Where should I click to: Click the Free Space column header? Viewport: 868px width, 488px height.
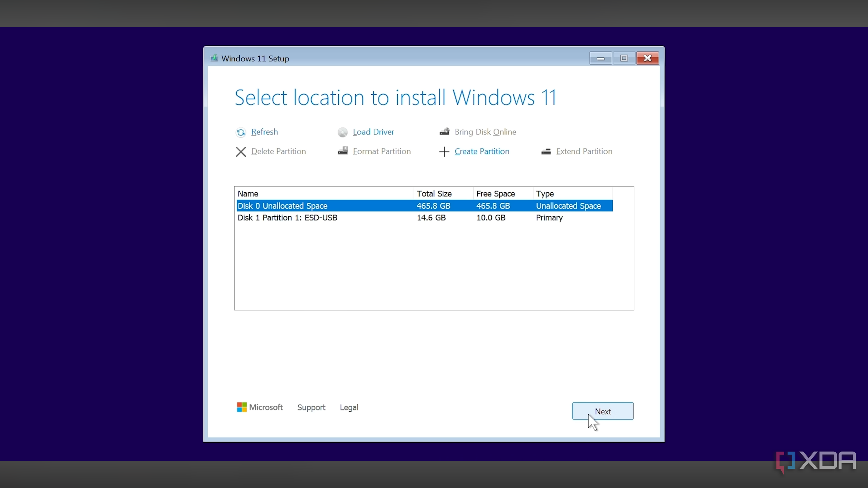coord(503,194)
